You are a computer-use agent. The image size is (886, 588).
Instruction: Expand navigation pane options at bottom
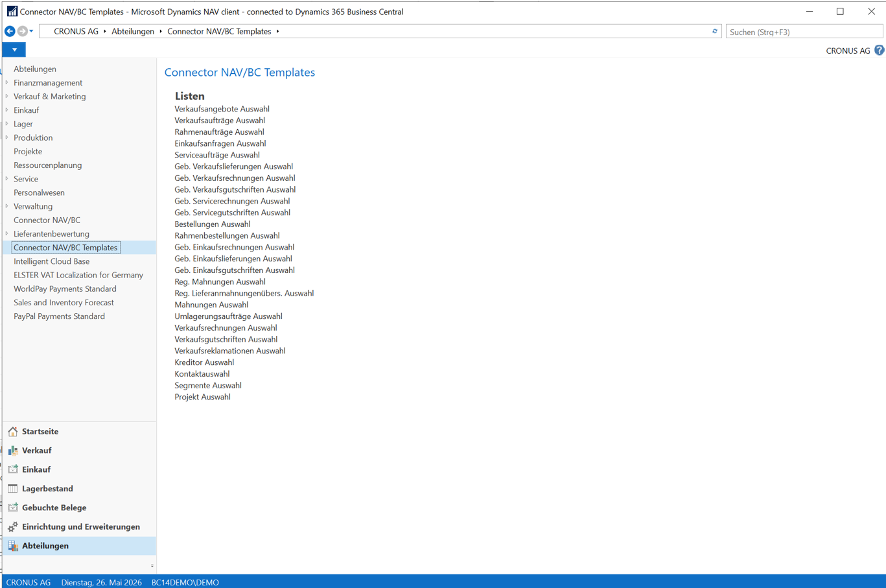point(152,566)
